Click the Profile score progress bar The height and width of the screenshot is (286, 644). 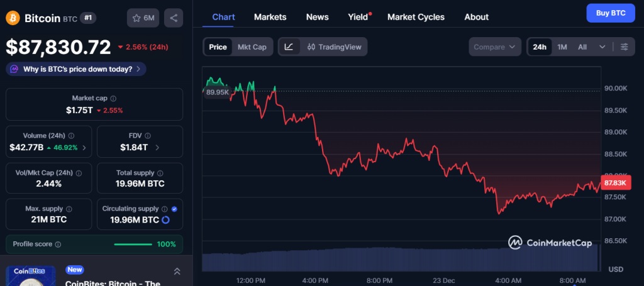133,245
